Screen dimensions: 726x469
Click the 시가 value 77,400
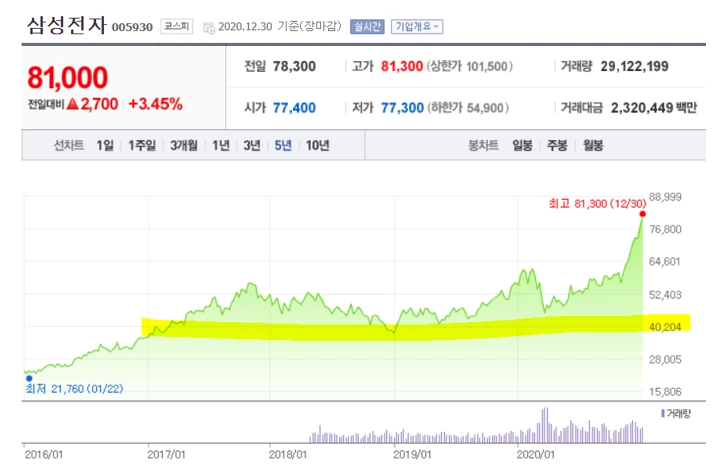[294, 108]
